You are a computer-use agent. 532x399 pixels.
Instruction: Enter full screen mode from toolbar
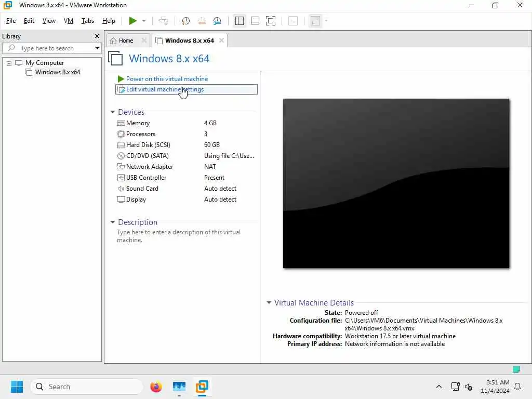click(270, 21)
